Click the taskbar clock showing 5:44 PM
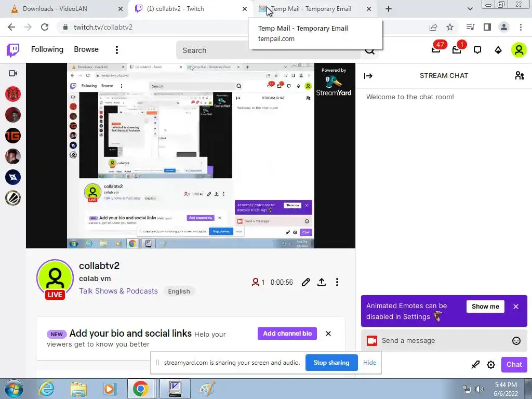 point(506,389)
